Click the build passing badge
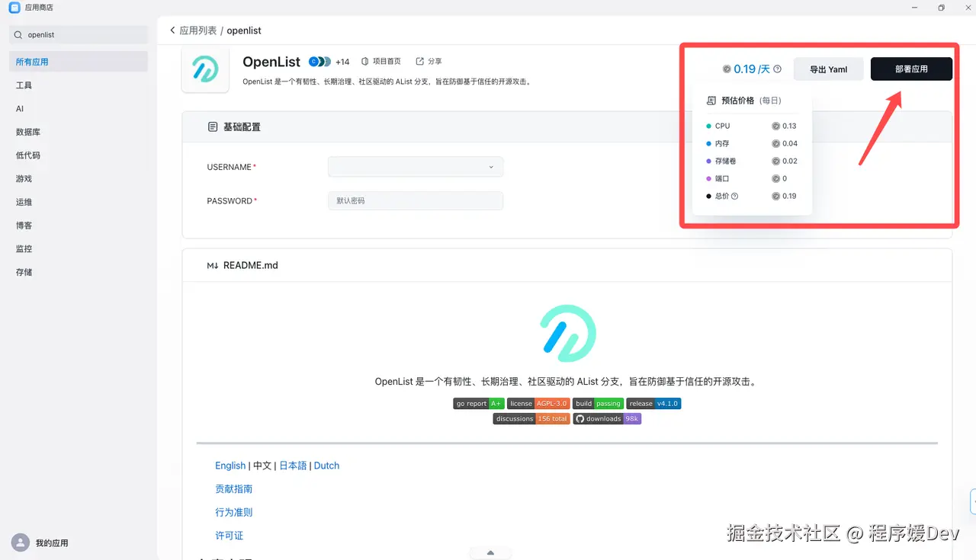 click(x=599, y=404)
